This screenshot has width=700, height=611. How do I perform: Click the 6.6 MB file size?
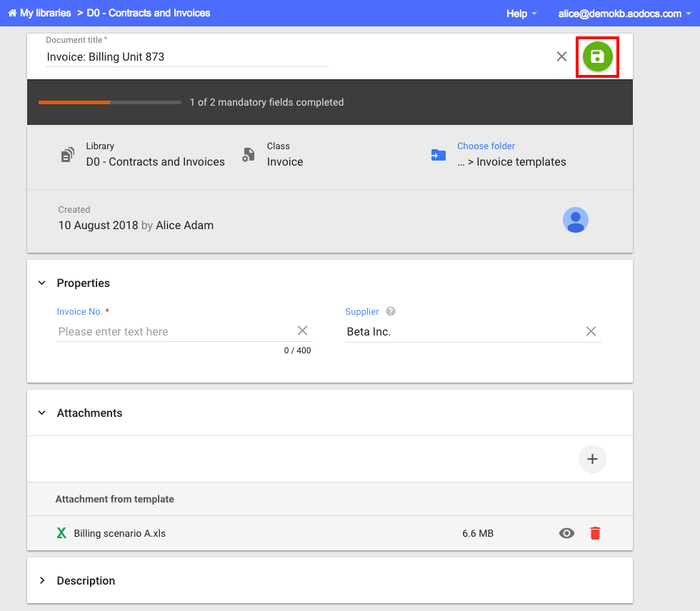coord(478,533)
